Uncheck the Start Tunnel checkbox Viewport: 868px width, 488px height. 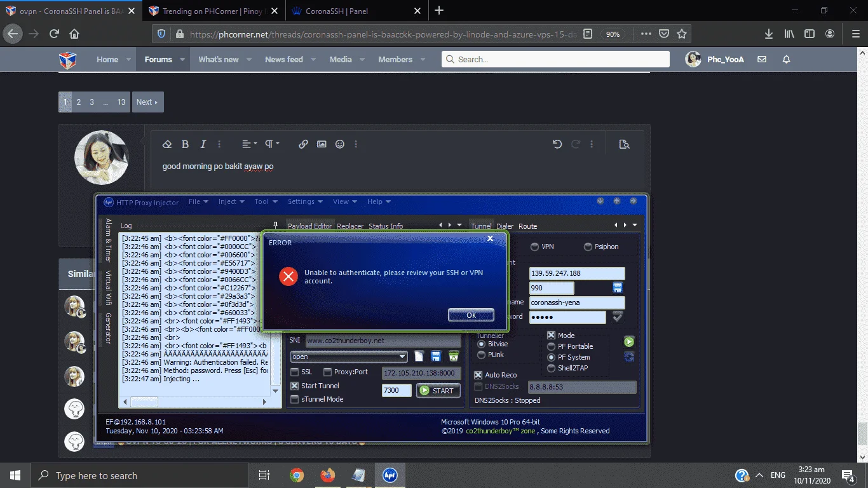[295, 386]
